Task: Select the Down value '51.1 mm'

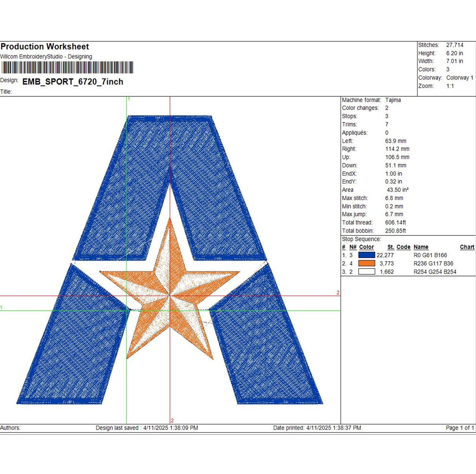Action: [396, 166]
